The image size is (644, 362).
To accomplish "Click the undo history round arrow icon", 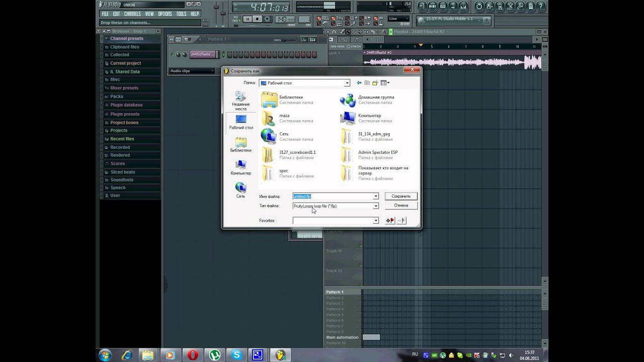I will coord(479,7).
